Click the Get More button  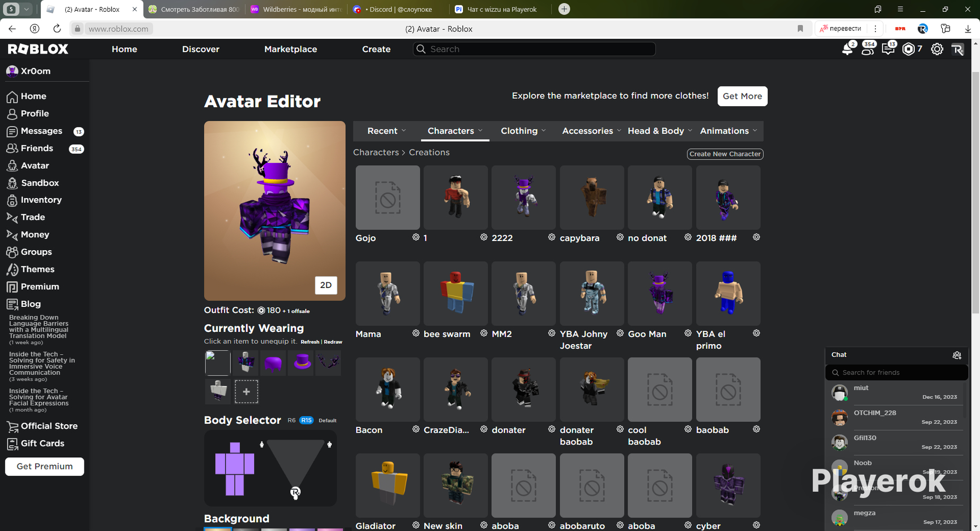[x=742, y=96]
